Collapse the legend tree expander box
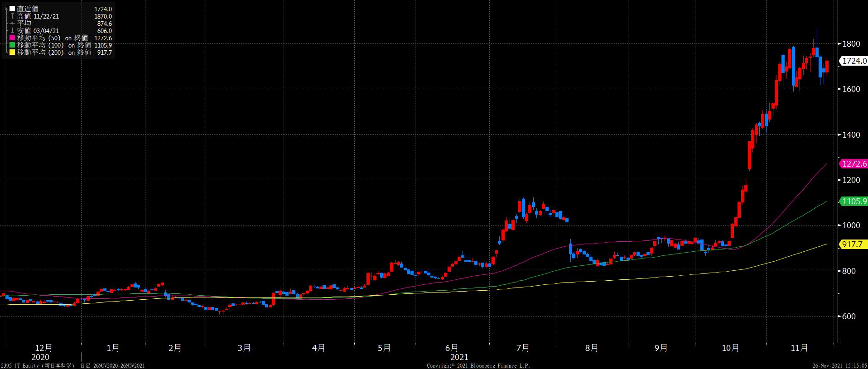 point(6,9)
